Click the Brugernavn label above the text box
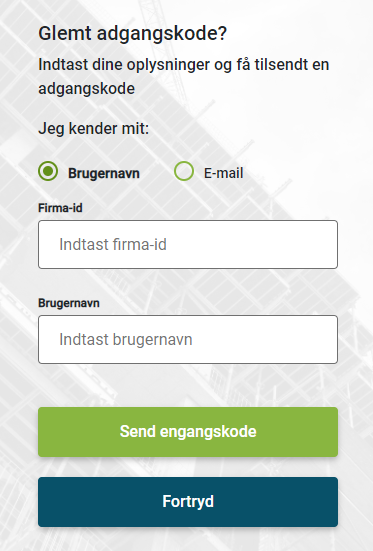Image resolution: width=373 pixels, height=551 pixels. 69,303
